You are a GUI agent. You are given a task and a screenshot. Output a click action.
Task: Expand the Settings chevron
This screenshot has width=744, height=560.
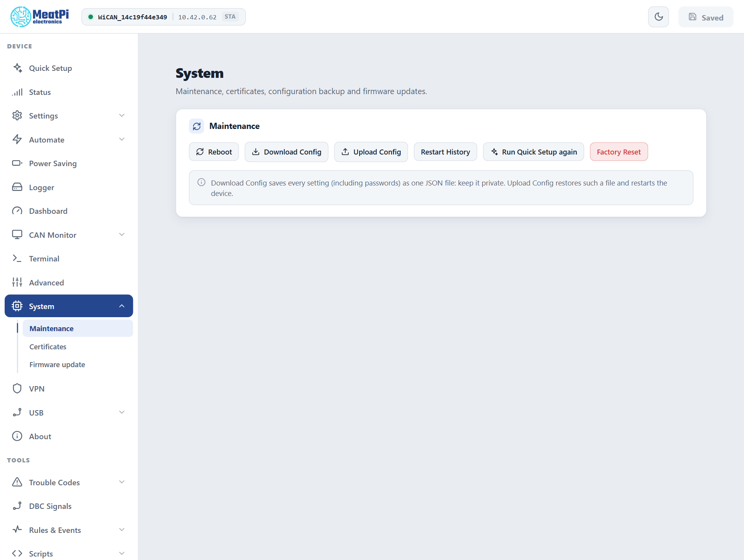pos(122,115)
